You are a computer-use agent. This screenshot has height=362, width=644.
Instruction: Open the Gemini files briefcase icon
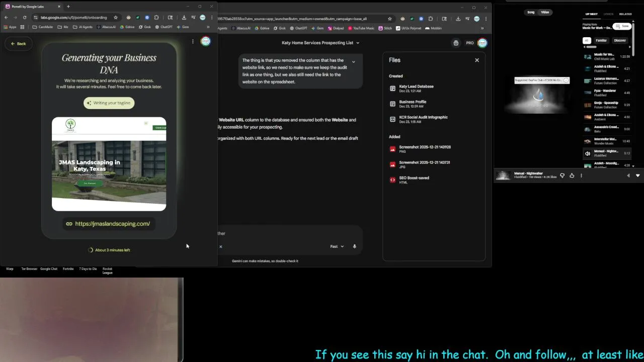click(456, 43)
